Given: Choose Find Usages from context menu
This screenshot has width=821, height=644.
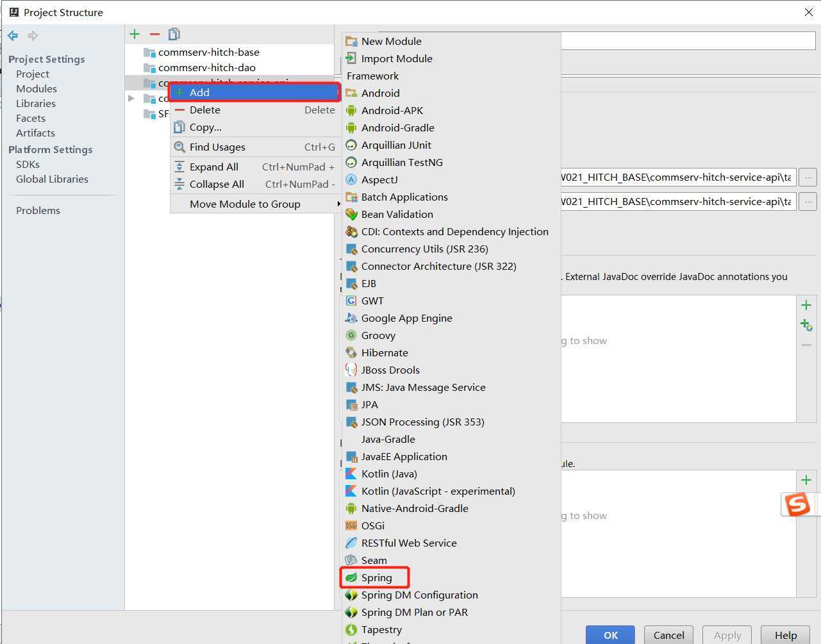Looking at the screenshot, I should [254, 147].
